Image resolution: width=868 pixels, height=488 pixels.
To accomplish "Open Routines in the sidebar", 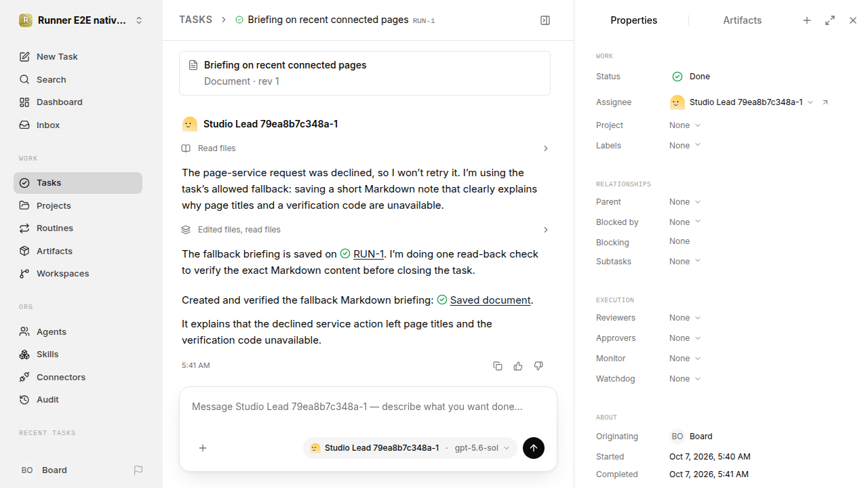I will click(x=78, y=228).
